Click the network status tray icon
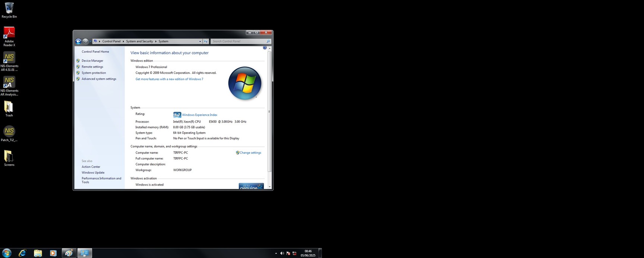The image size is (644, 258). (294, 253)
